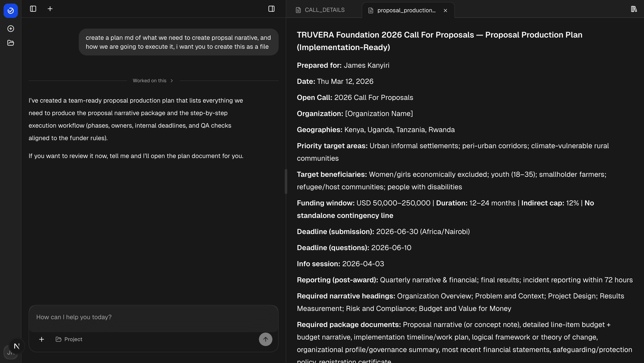Click the user's plan request message bubble
The image size is (644, 363).
pos(178,42)
